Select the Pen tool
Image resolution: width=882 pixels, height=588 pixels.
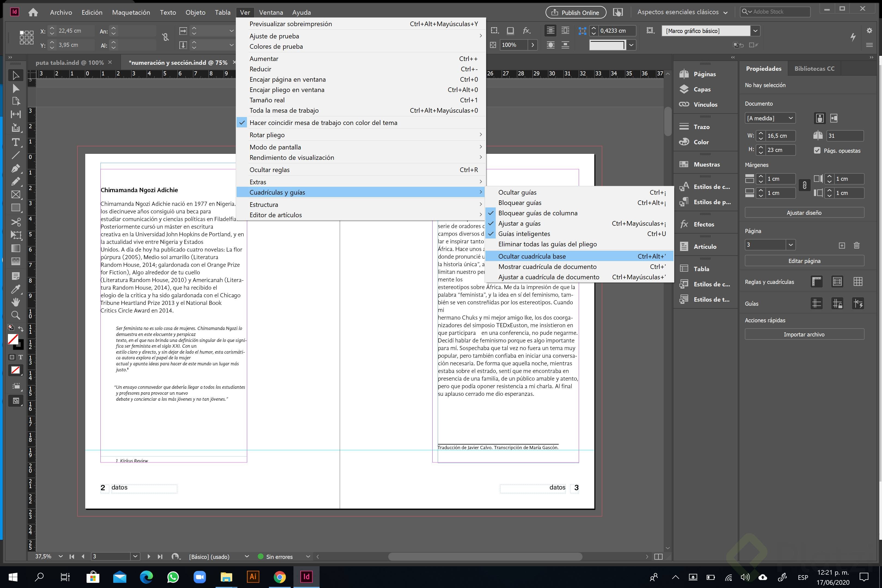click(x=15, y=169)
